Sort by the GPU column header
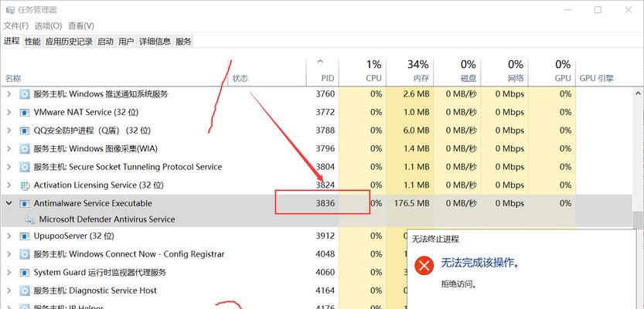The height and width of the screenshot is (309, 644). 551,72
